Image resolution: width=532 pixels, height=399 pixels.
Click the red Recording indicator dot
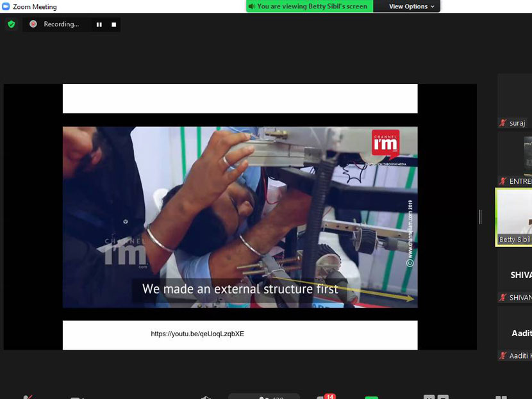(x=33, y=24)
